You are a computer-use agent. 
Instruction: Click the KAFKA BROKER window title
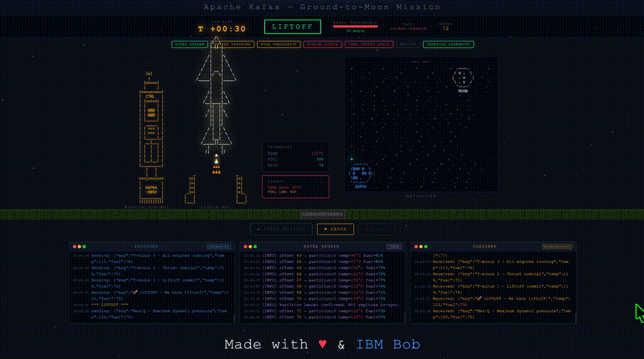tap(321, 247)
